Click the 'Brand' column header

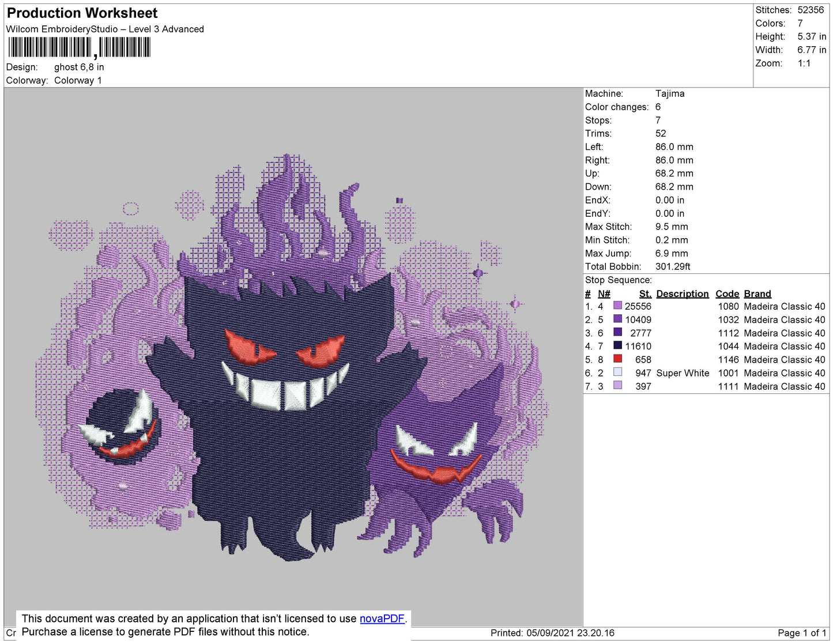click(x=757, y=293)
